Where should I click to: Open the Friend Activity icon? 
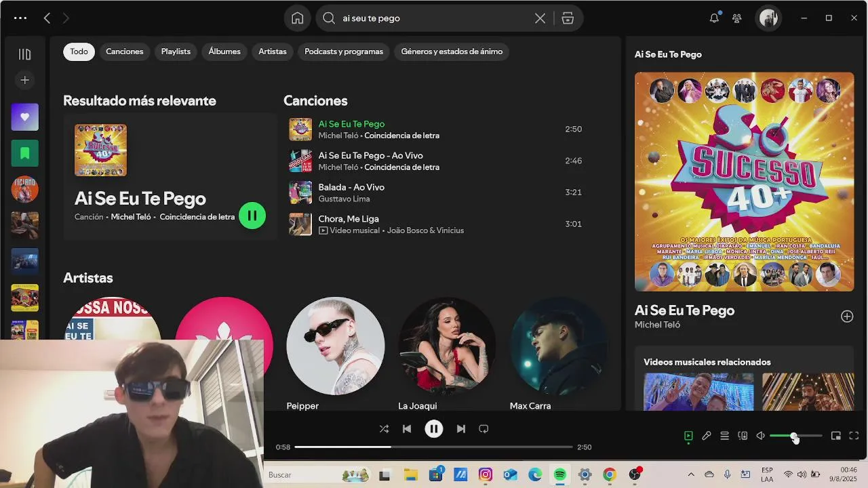click(x=737, y=18)
